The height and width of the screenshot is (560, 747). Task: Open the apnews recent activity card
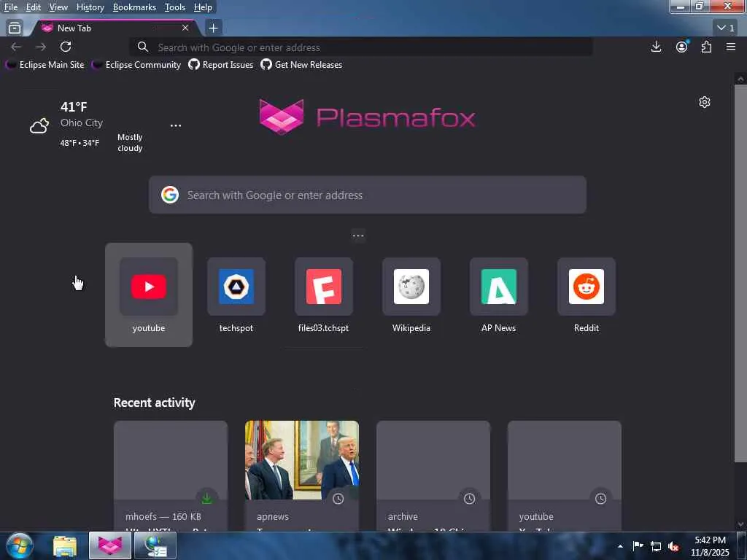(302, 475)
